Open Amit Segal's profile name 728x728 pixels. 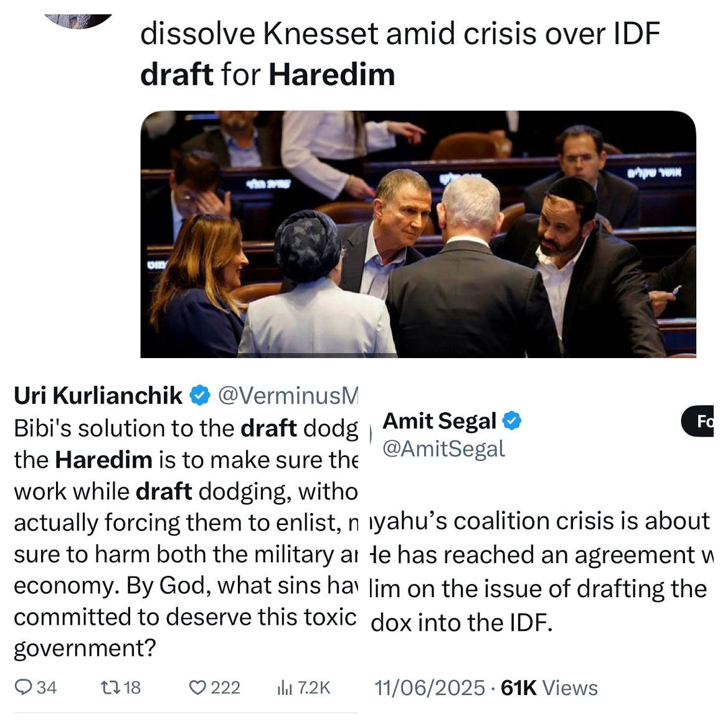pos(439,420)
